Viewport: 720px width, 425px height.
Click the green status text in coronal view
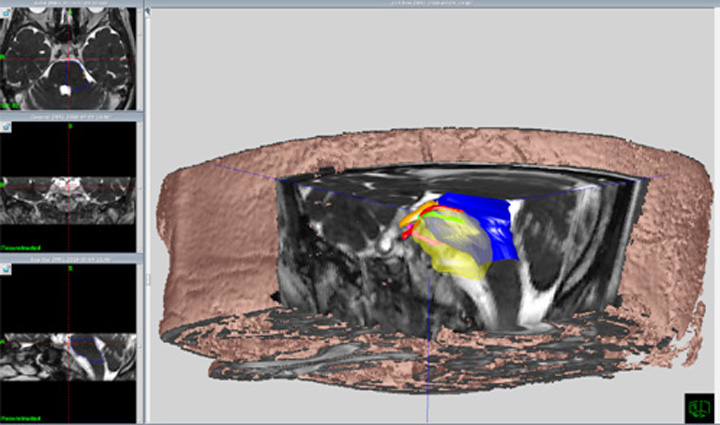click(21, 248)
